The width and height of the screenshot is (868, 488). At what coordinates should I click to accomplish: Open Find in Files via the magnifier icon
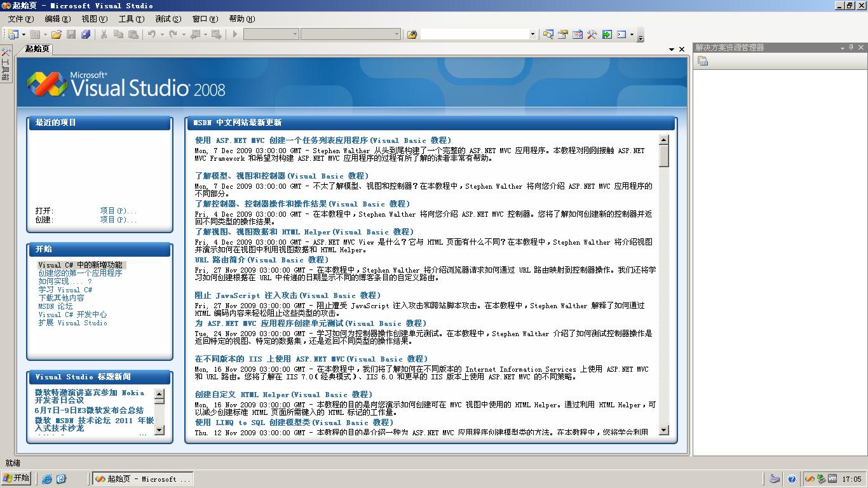pos(548,34)
